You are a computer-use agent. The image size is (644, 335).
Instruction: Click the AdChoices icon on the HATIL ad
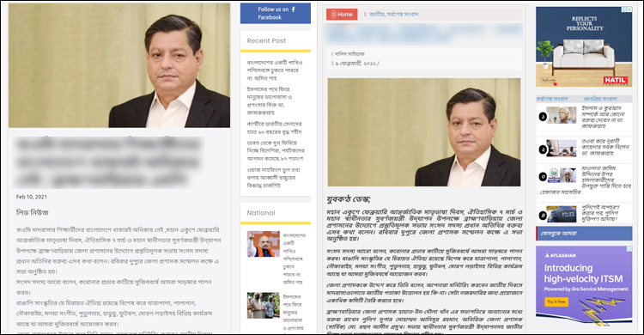[x=624, y=9]
